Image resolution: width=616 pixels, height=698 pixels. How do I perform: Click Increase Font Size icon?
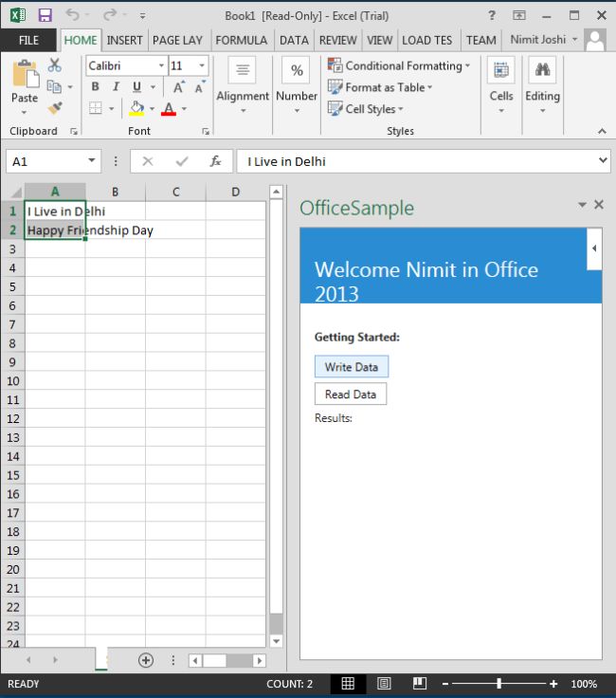[x=179, y=87]
